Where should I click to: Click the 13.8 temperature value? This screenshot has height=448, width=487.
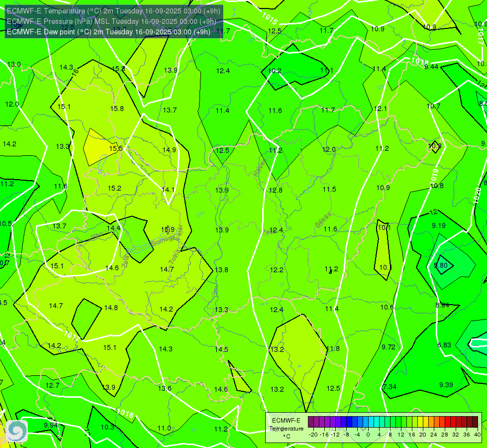(221, 270)
